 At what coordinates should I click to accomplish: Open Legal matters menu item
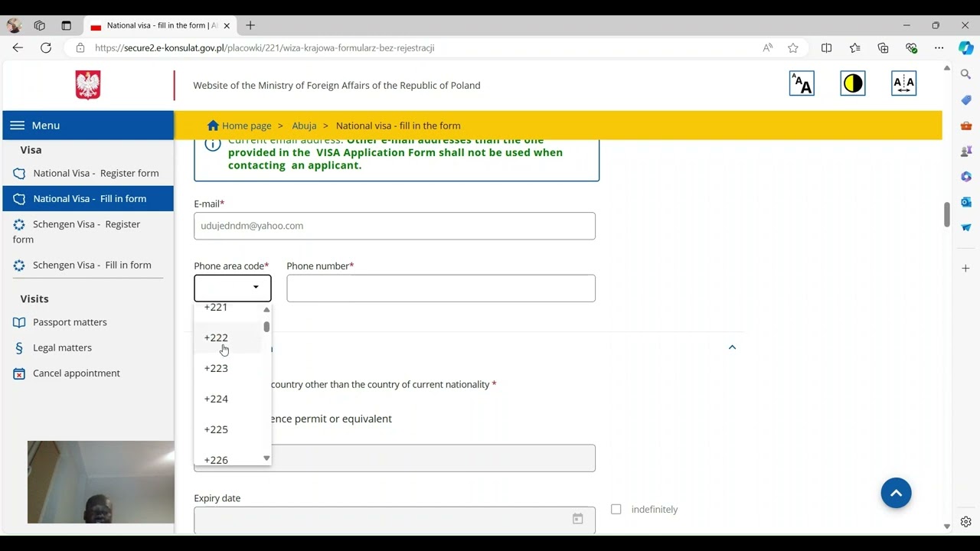coord(62,347)
